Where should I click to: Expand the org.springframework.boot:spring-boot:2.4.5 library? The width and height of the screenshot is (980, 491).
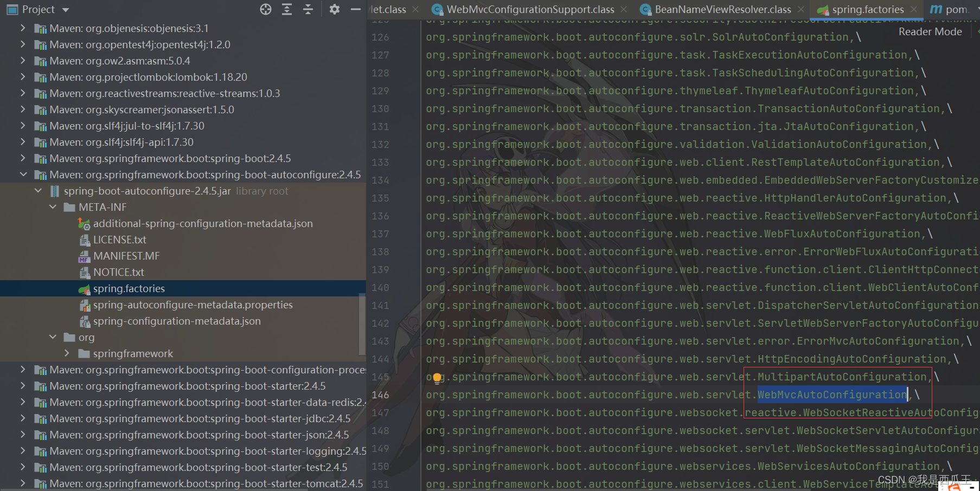pos(22,158)
